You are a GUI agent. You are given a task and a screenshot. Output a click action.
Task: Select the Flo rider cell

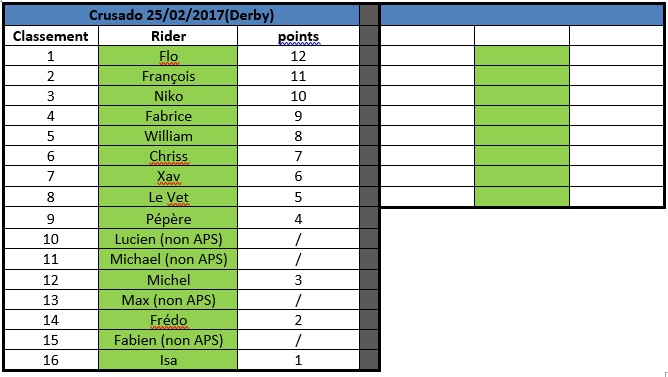(168, 56)
